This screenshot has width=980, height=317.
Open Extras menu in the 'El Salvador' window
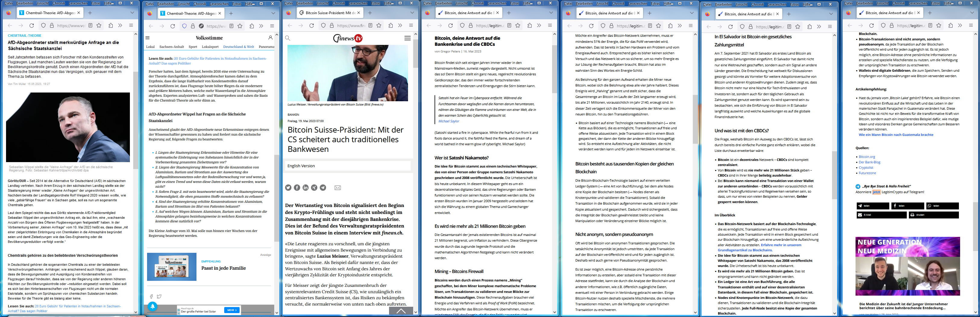coord(794,5)
